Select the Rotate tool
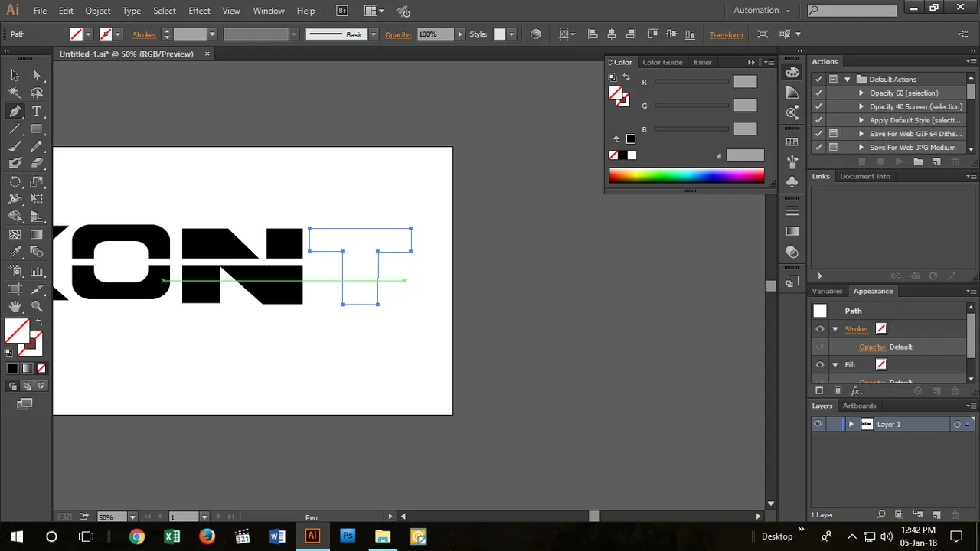 (15, 181)
